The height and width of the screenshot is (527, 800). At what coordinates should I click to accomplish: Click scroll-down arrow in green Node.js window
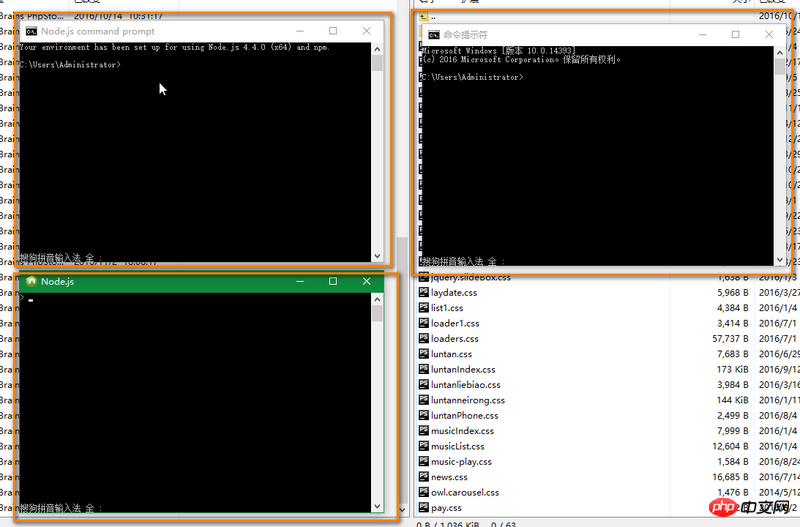pyautogui.click(x=377, y=507)
